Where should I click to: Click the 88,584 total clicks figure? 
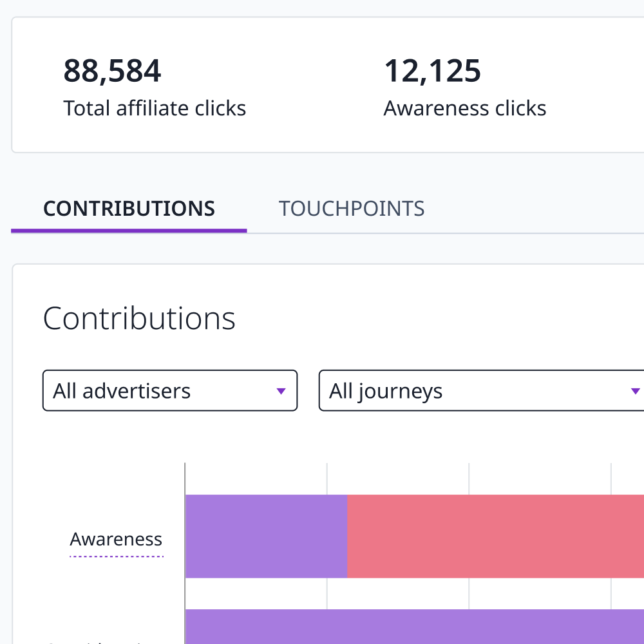pos(112,71)
